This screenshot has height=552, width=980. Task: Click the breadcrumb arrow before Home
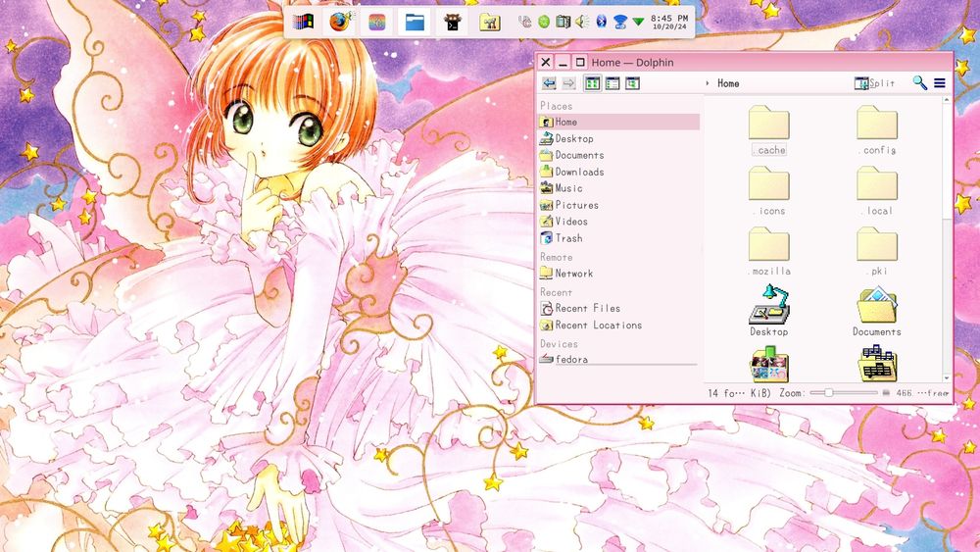(x=708, y=83)
